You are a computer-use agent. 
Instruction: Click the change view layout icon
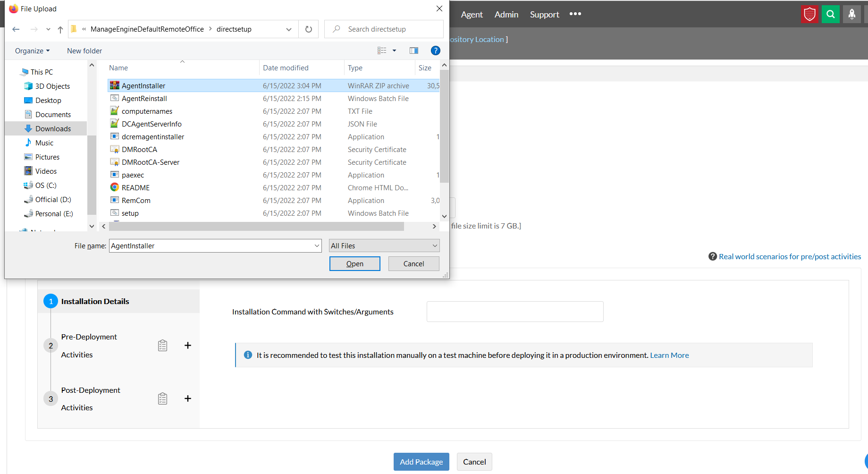(382, 51)
